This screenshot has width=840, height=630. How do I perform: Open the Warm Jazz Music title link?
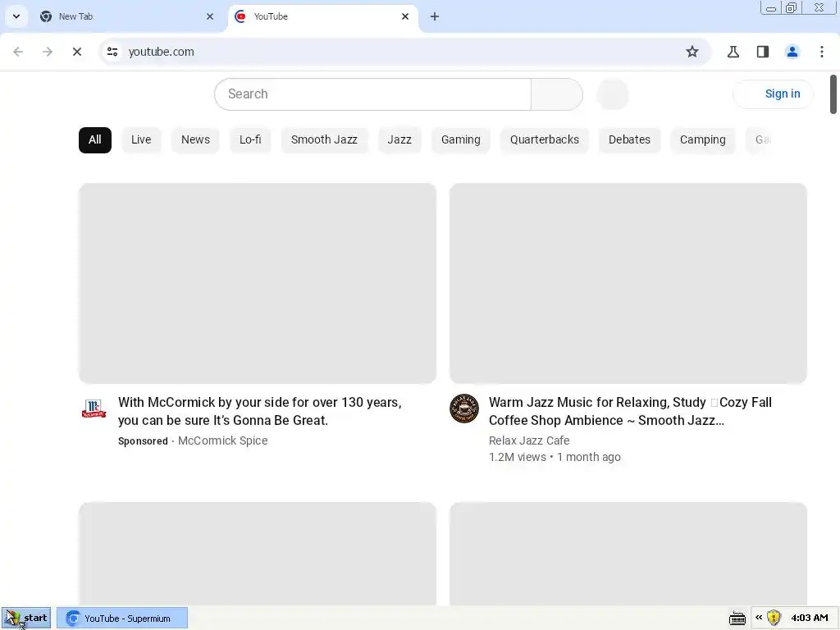(631, 412)
